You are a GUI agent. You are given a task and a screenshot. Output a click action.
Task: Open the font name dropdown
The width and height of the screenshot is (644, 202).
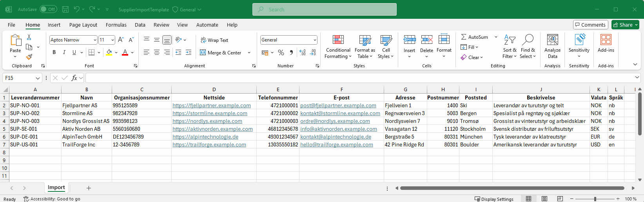point(95,40)
